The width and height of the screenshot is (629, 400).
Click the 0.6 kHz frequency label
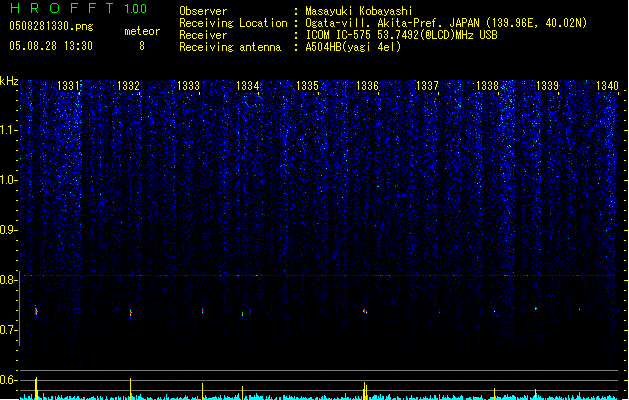[8, 380]
